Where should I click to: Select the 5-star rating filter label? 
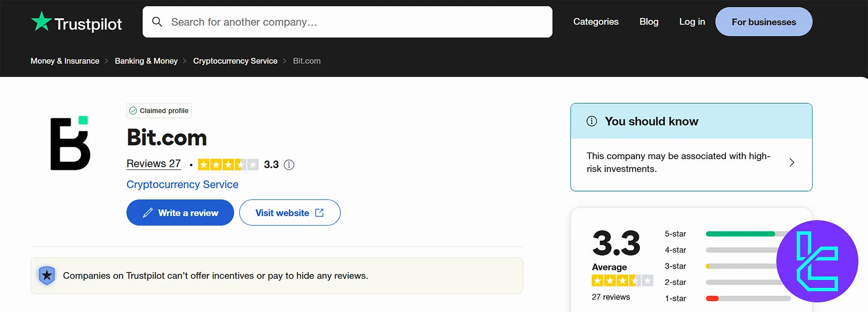point(675,234)
